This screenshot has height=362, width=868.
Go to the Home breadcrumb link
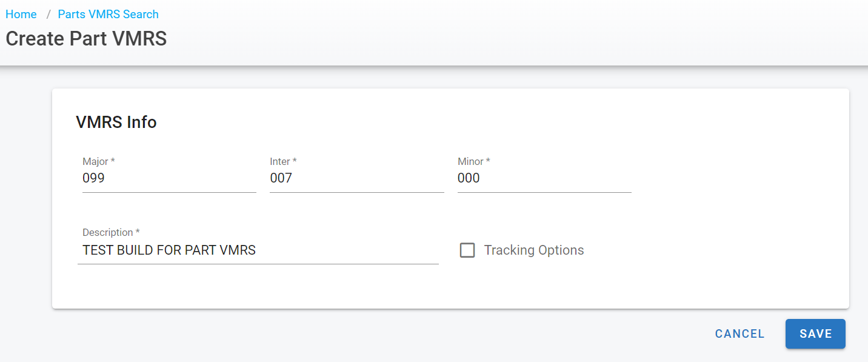(21, 14)
